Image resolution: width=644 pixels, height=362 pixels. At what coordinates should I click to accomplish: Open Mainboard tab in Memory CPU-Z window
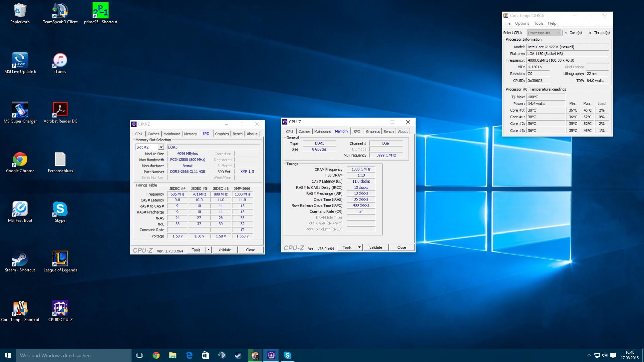click(x=322, y=131)
